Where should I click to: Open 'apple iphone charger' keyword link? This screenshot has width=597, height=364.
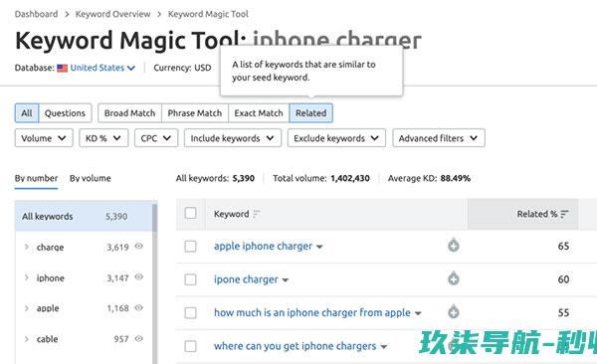[263, 246]
